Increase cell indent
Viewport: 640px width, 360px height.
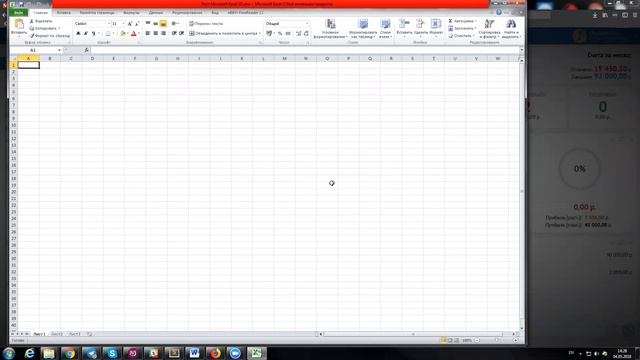tap(182, 33)
